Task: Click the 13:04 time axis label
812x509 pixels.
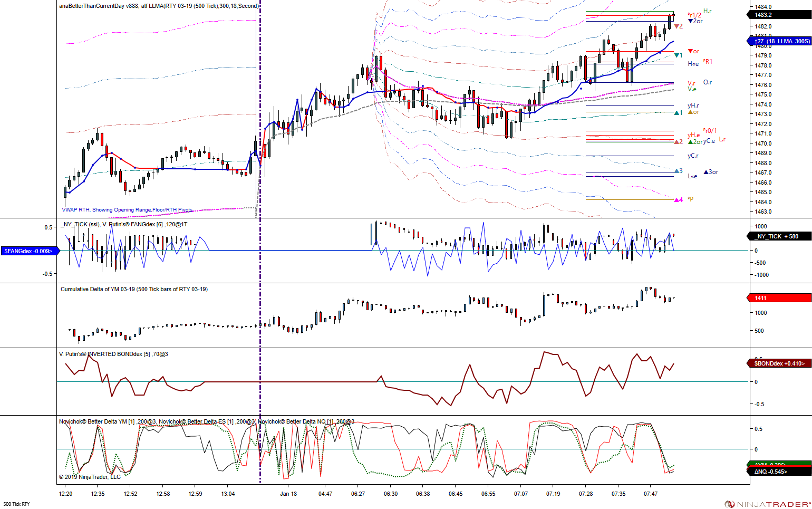Action: tap(228, 494)
